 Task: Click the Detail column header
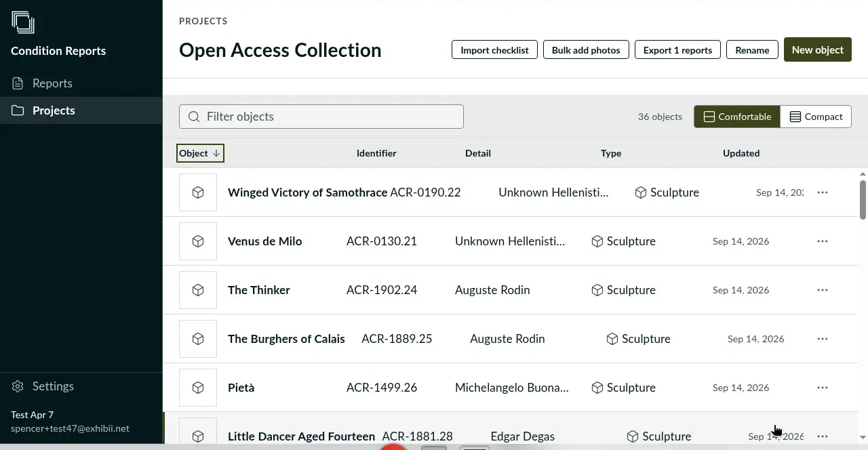point(478,153)
